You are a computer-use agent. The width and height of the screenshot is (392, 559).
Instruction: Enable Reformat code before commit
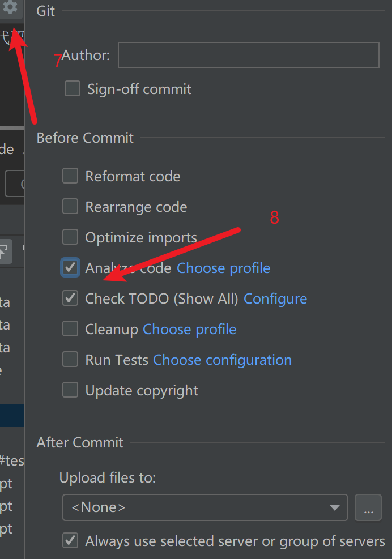(70, 176)
